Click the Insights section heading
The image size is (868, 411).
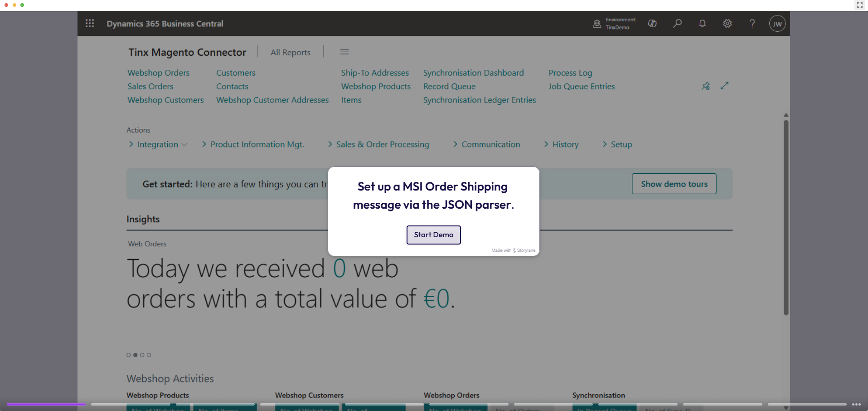pos(143,219)
